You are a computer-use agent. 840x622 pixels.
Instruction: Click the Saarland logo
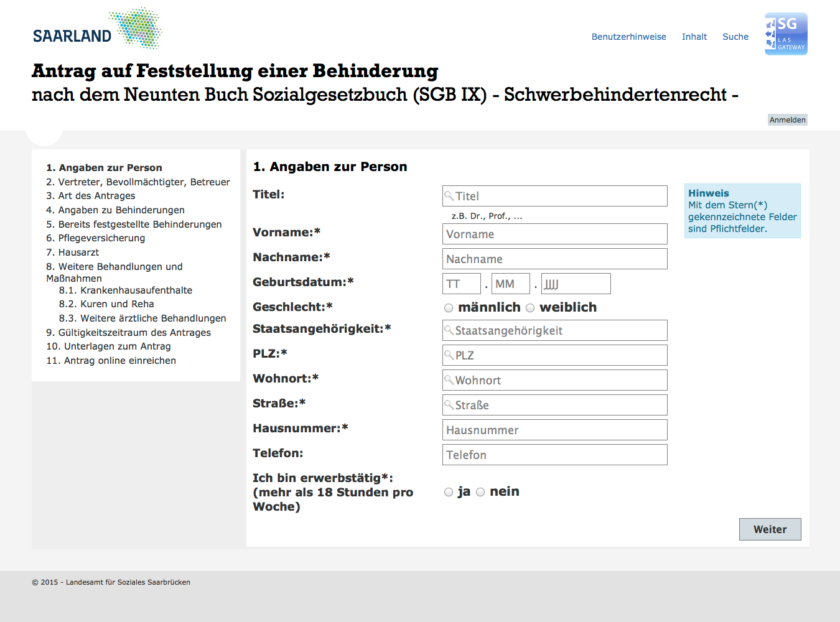[x=97, y=29]
